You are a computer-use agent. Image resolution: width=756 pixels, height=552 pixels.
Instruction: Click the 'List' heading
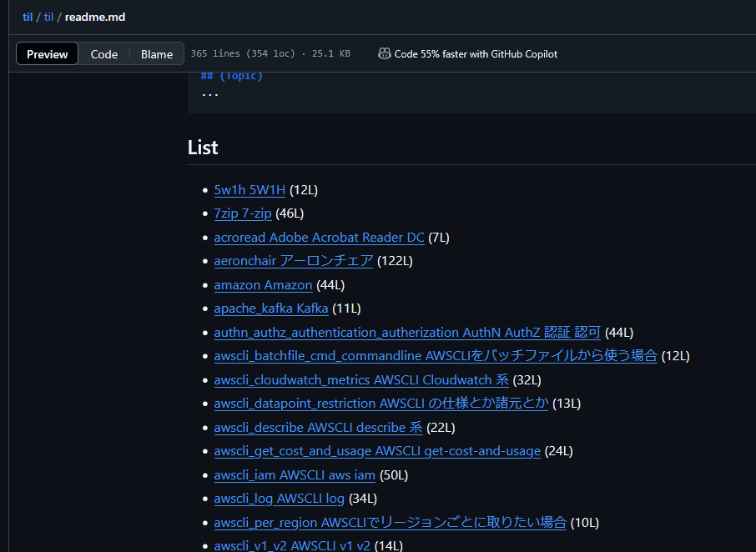pyautogui.click(x=203, y=148)
